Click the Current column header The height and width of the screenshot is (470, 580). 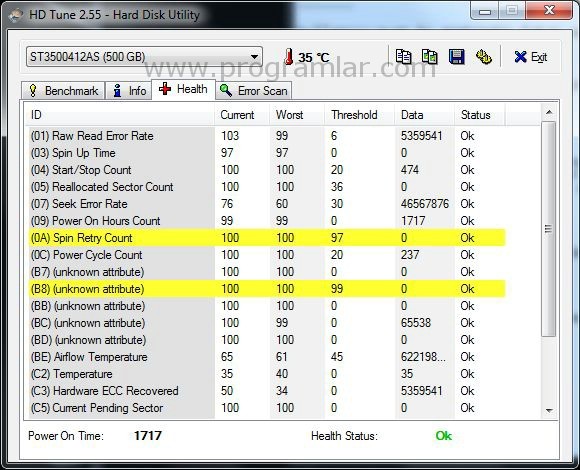tap(242, 115)
